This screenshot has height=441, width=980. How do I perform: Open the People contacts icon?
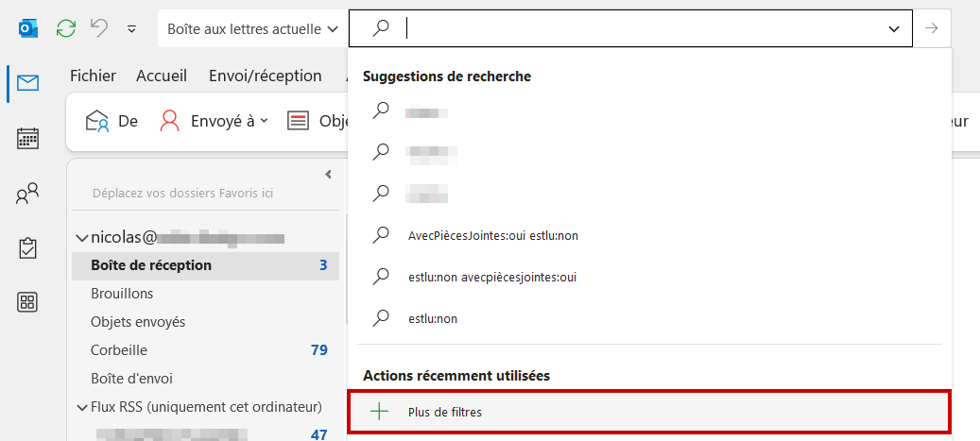[x=28, y=194]
